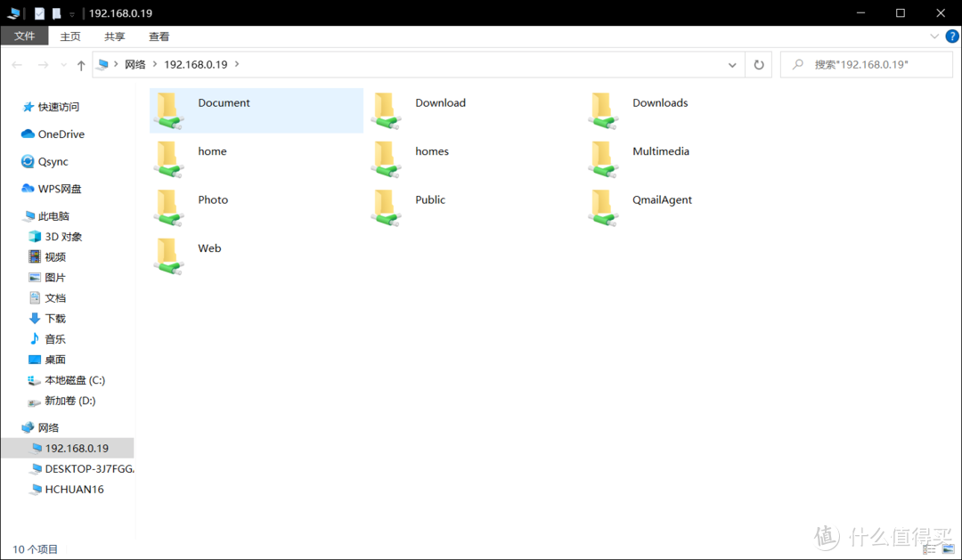Screen dimensions: 962x560
Task: Open the QmailAgent network folder icon
Action: click(x=603, y=207)
